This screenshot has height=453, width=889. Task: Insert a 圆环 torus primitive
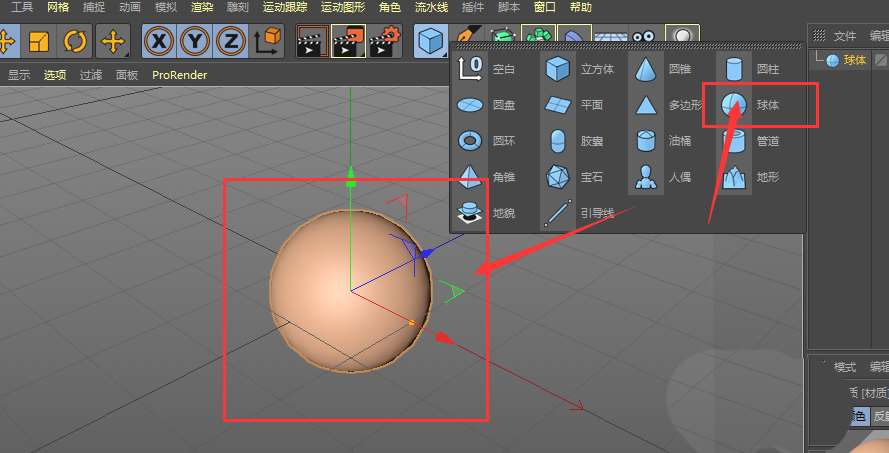click(x=469, y=141)
